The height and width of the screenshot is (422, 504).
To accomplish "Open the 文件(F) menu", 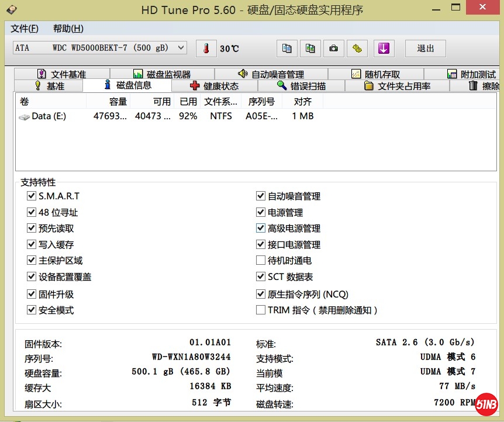I will coord(25,29).
